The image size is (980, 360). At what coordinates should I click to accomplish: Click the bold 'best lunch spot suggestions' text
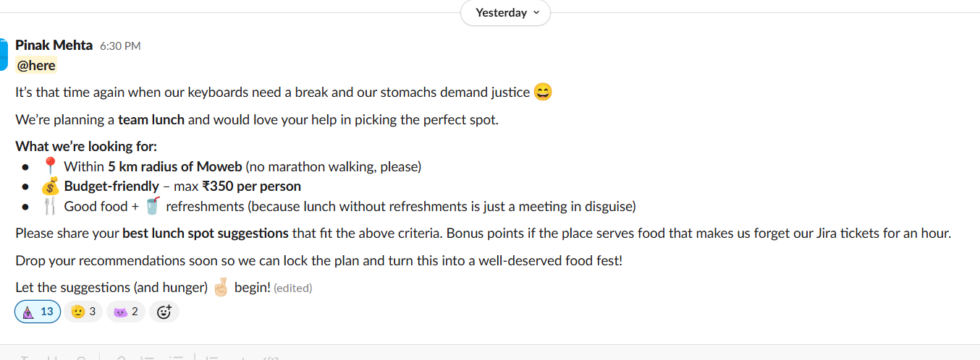(x=206, y=233)
